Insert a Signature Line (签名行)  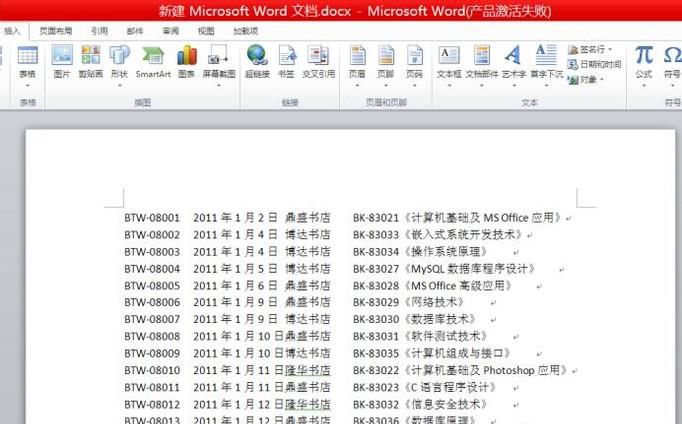coord(590,50)
